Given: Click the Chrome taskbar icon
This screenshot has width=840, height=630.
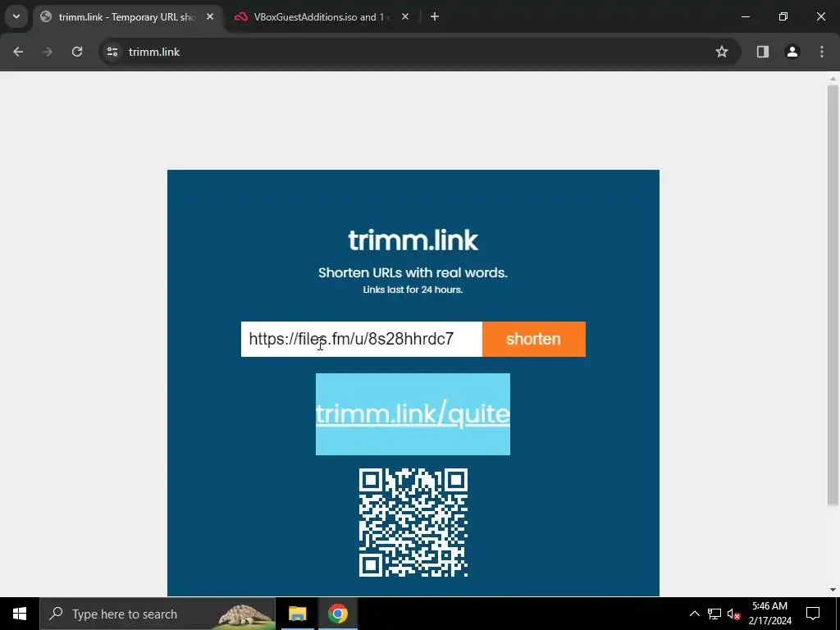Looking at the screenshot, I should pyautogui.click(x=337, y=614).
